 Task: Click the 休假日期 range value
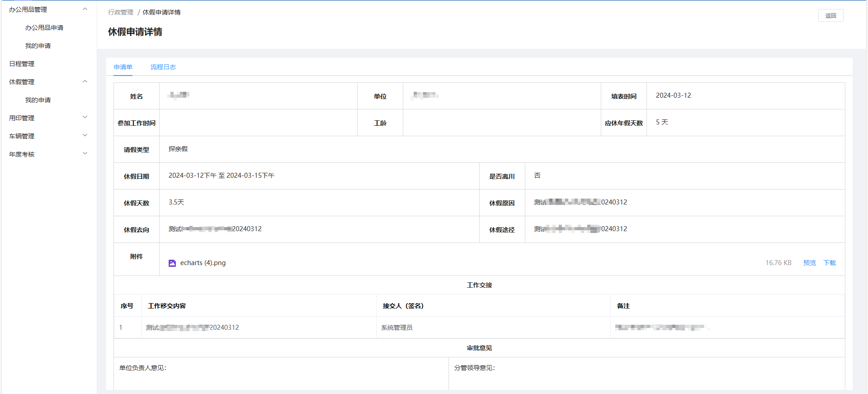(x=222, y=176)
